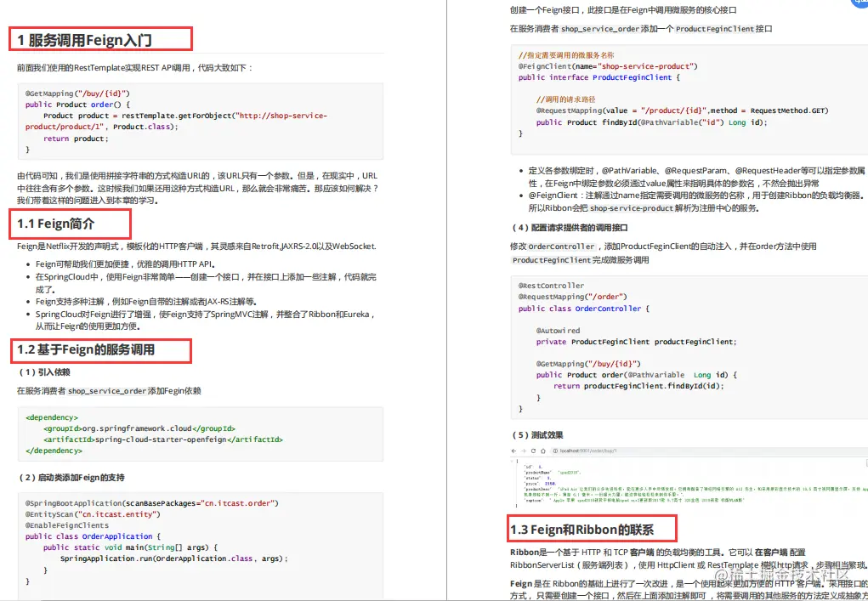
Task: Click the "public static void main" line
Action: point(131,547)
